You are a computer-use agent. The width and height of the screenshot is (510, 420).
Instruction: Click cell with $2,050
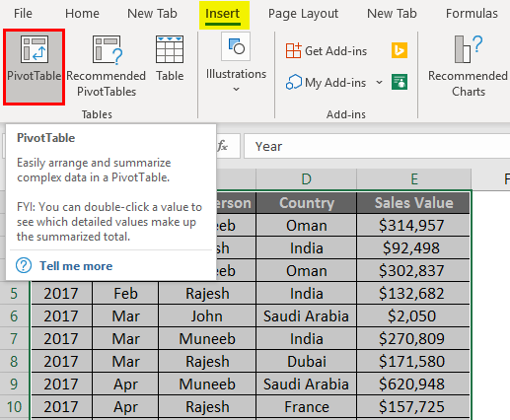click(413, 315)
